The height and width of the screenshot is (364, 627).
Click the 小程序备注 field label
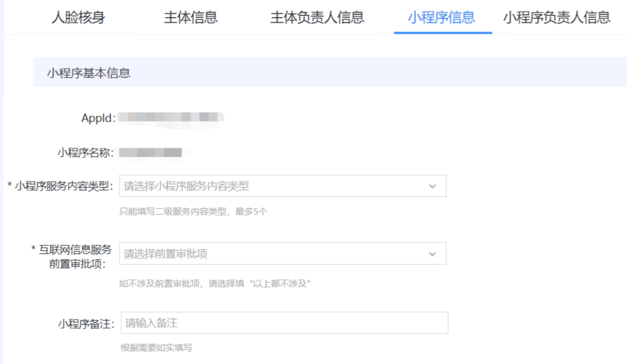[x=86, y=324]
